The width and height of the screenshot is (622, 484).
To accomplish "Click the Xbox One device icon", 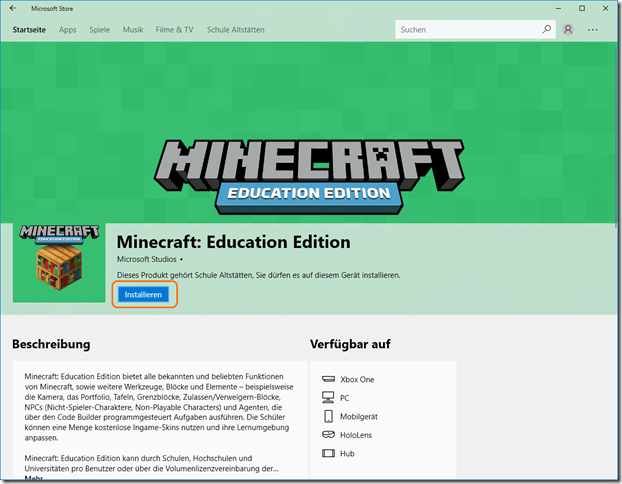I will coord(328,380).
